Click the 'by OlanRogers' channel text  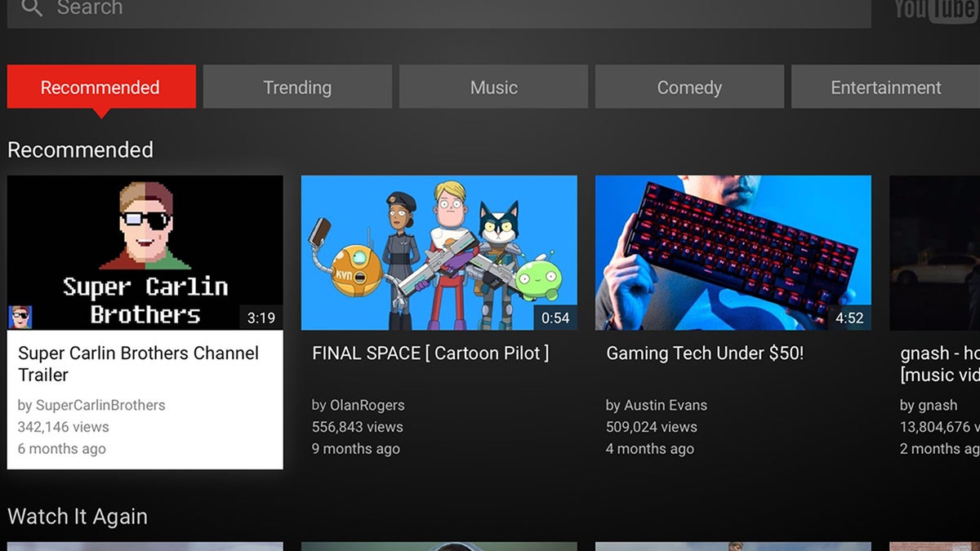(359, 406)
